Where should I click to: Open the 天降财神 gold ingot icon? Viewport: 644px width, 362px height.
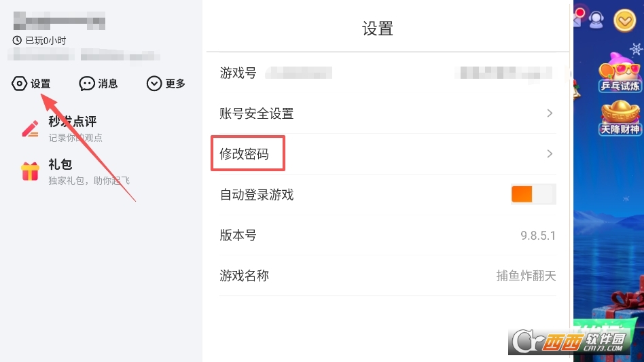620,117
